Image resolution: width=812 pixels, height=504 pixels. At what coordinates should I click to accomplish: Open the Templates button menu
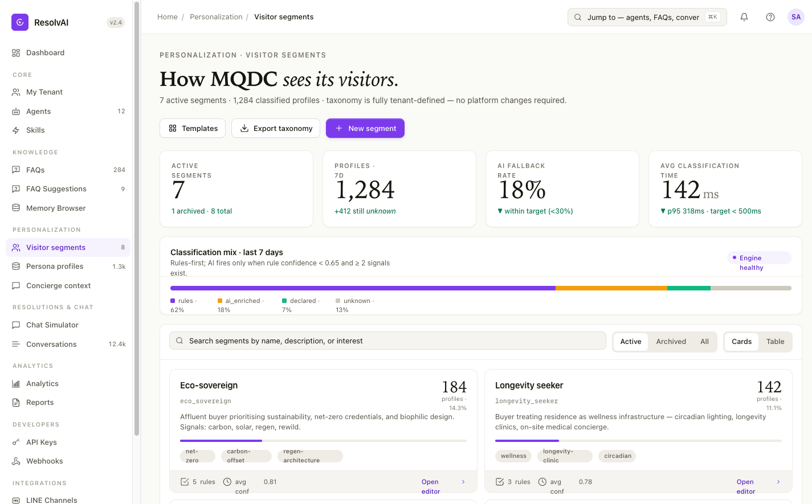193,128
